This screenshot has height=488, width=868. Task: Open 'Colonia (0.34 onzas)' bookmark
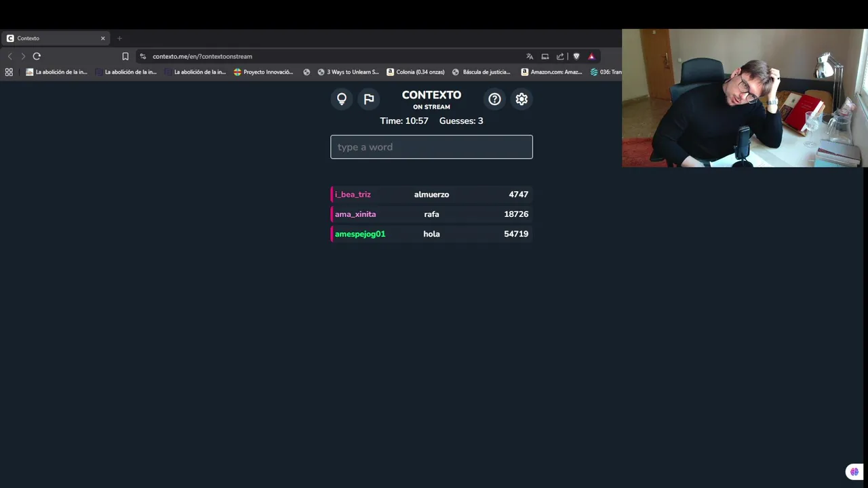[415, 72]
